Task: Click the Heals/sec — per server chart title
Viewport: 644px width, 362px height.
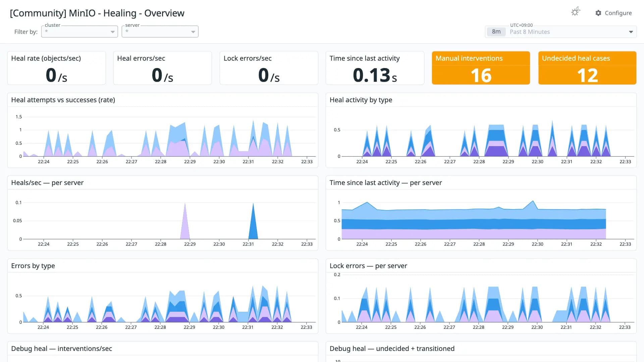Action: 47,183
